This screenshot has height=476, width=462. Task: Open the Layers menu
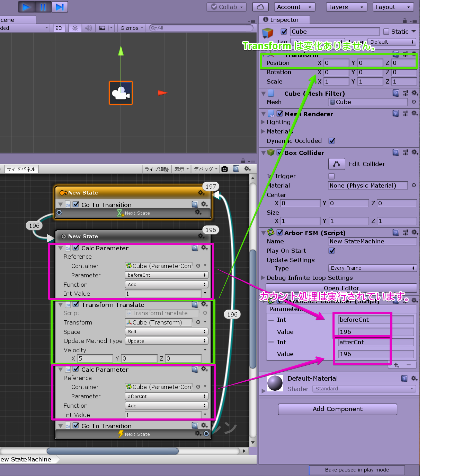[x=346, y=7]
